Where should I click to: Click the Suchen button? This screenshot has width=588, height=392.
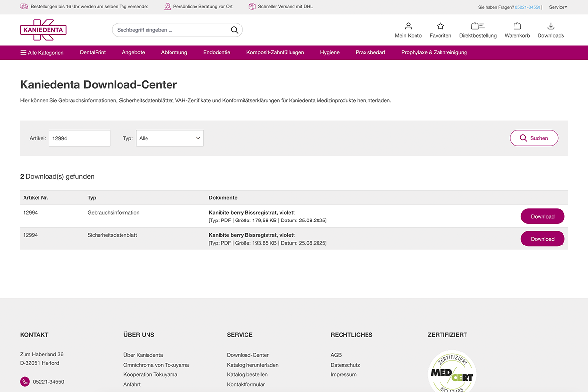[x=534, y=138]
